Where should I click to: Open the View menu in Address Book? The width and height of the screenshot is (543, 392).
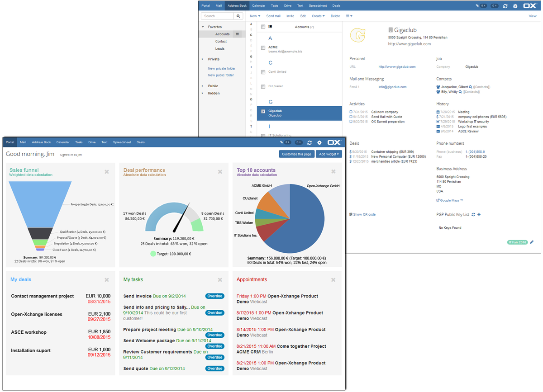point(533,16)
